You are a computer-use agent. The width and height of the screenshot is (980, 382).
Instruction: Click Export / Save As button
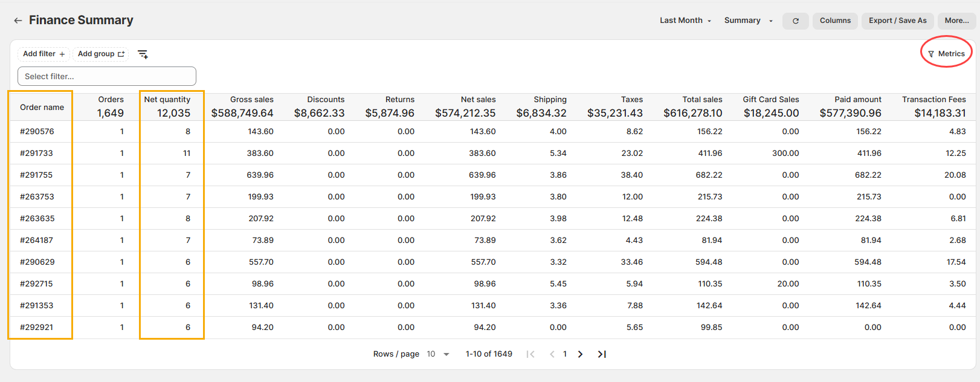coord(897,21)
